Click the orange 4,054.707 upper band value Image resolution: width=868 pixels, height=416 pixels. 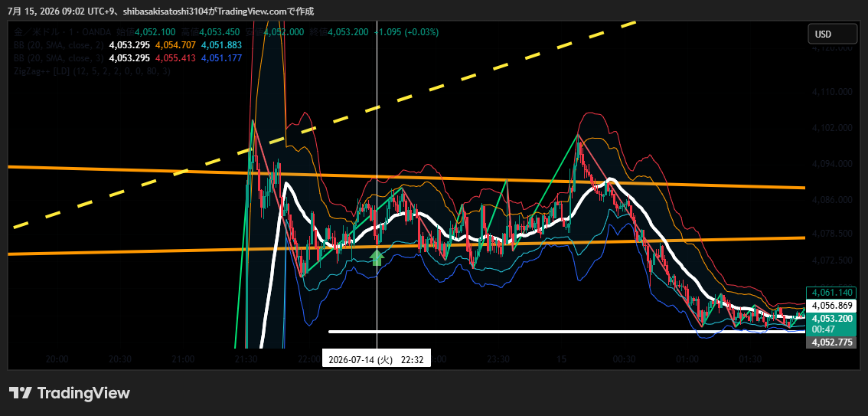[177, 45]
